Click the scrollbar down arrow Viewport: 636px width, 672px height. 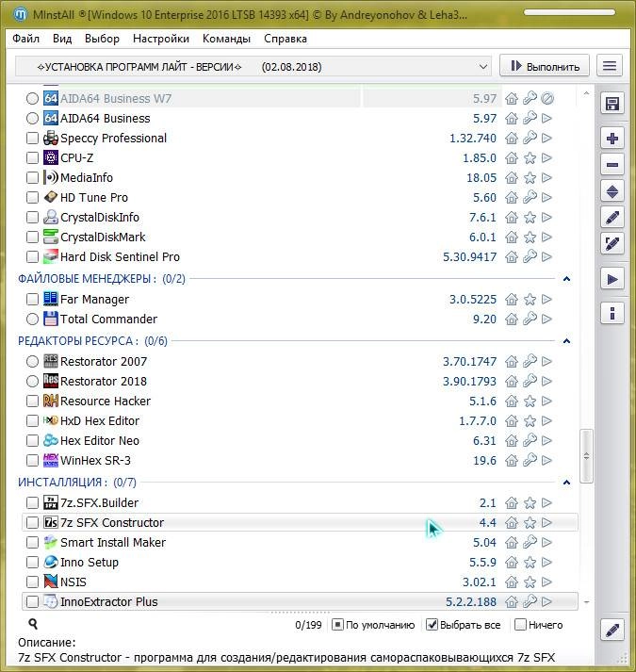tap(586, 602)
